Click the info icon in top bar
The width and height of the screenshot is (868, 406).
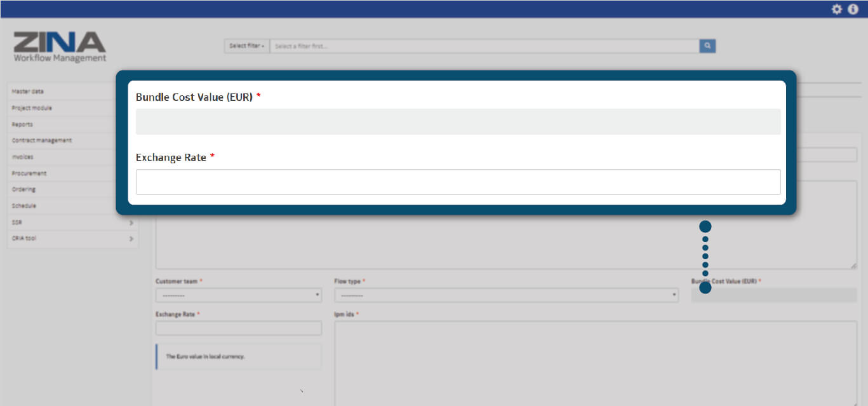click(853, 9)
